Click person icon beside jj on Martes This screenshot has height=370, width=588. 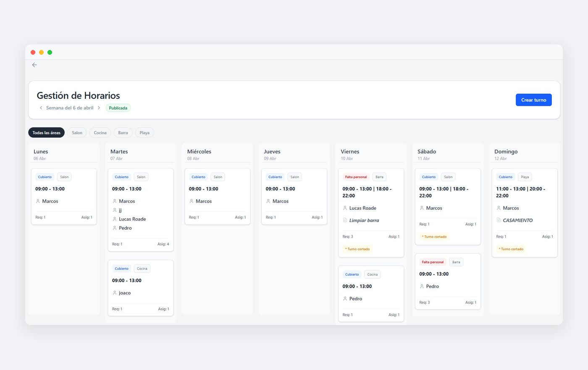pos(115,210)
